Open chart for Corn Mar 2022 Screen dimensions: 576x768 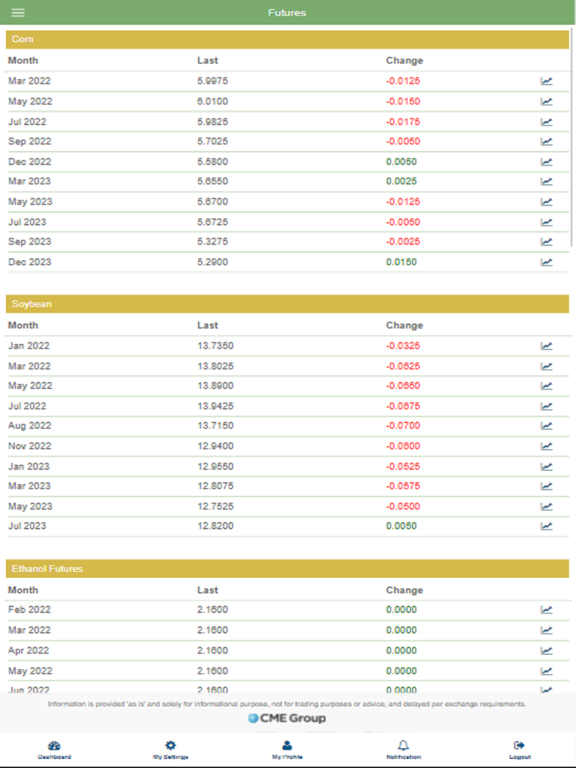(546, 81)
